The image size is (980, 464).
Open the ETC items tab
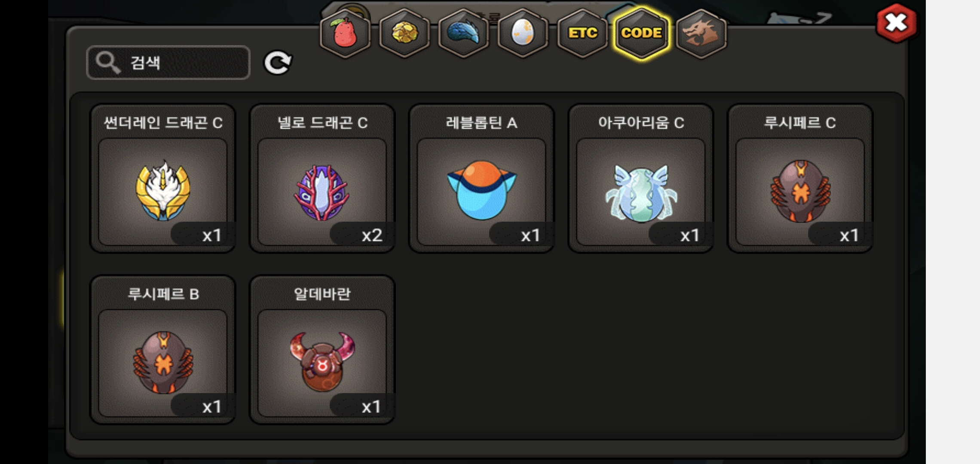pos(582,33)
